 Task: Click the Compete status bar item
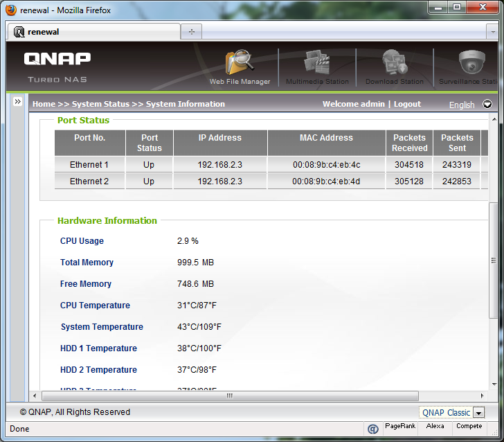[469, 427]
